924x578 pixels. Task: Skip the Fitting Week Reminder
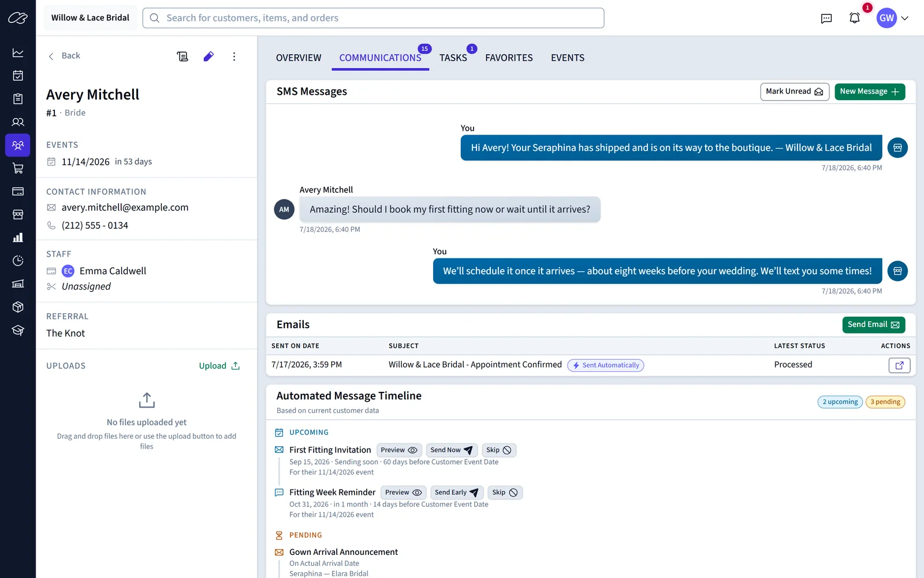(x=505, y=492)
